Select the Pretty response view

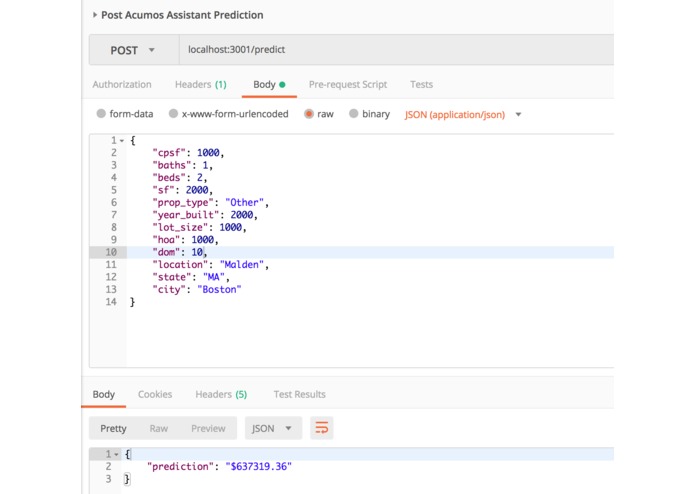(x=113, y=428)
